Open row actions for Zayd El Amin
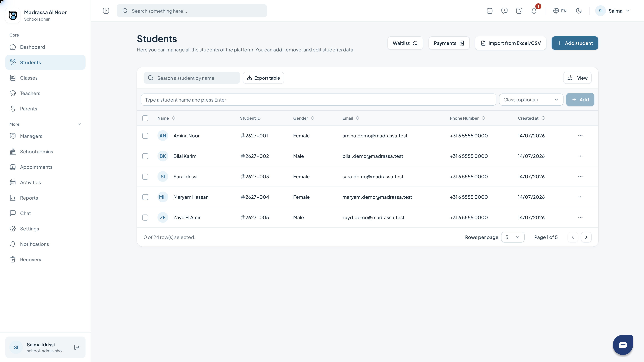Screen dimensions: 644x362 [x=580, y=217]
